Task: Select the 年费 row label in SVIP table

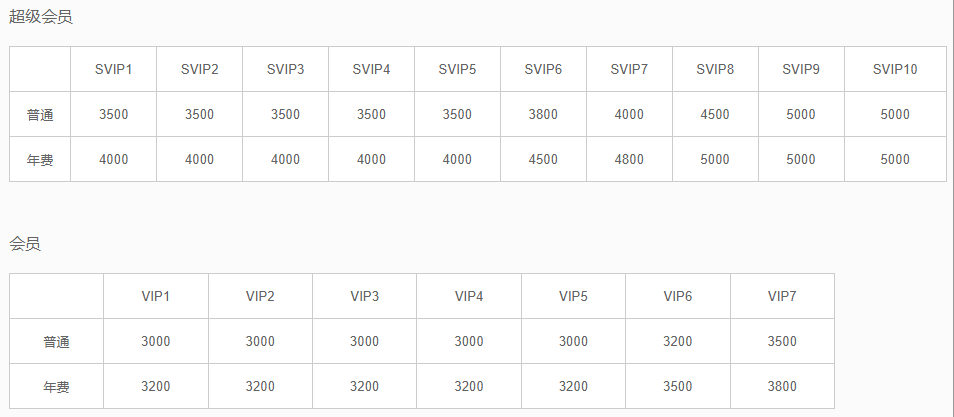Action: pos(40,160)
